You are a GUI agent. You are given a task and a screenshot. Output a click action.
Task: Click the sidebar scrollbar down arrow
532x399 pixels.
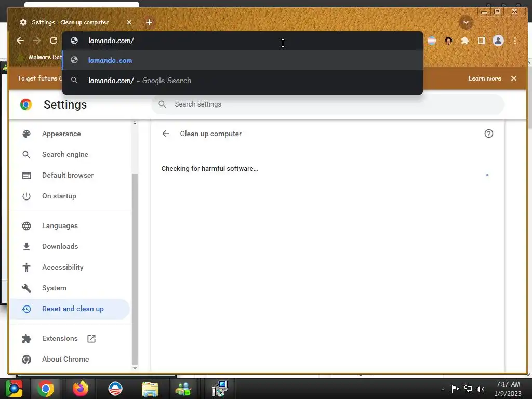point(135,368)
